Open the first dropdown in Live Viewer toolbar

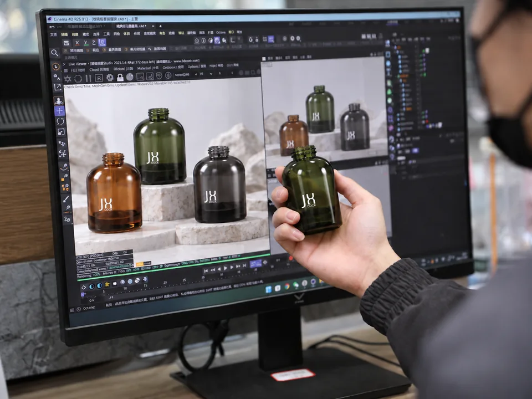(186, 75)
